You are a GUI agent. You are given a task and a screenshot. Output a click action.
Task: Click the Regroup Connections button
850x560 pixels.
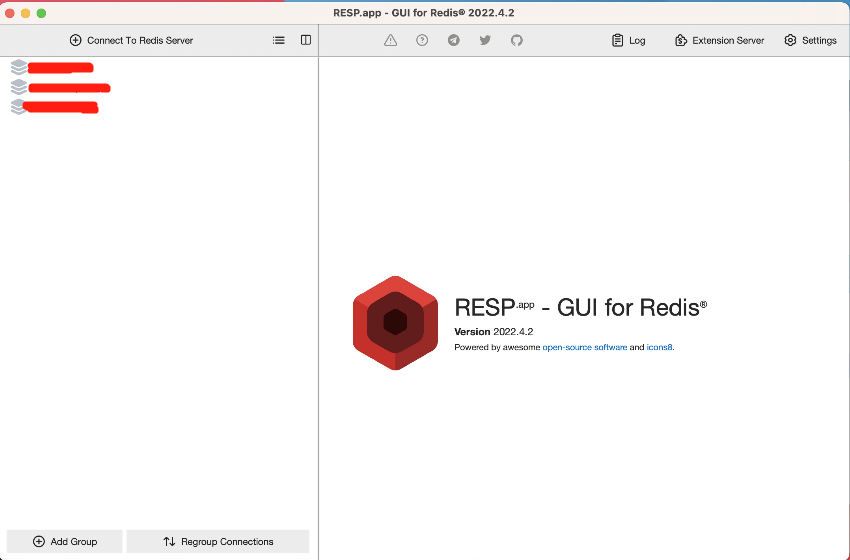tap(218, 541)
